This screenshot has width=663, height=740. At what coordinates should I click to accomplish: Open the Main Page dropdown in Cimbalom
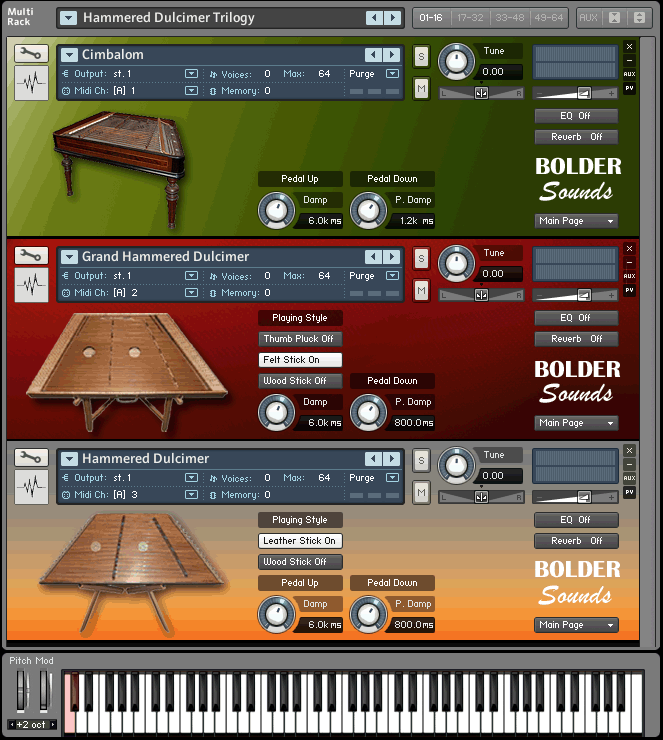[x=576, y=221]
